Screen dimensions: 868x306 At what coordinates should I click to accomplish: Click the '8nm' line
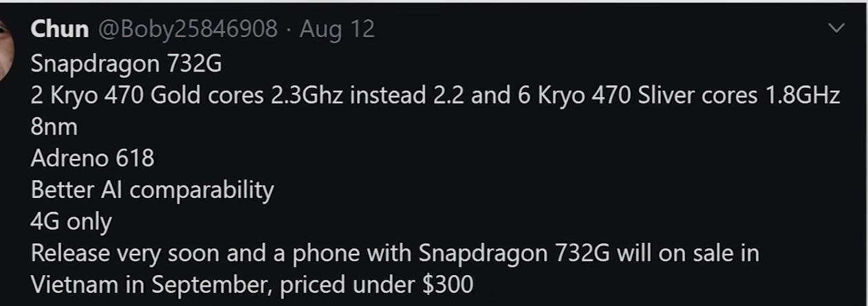(54, 127)
